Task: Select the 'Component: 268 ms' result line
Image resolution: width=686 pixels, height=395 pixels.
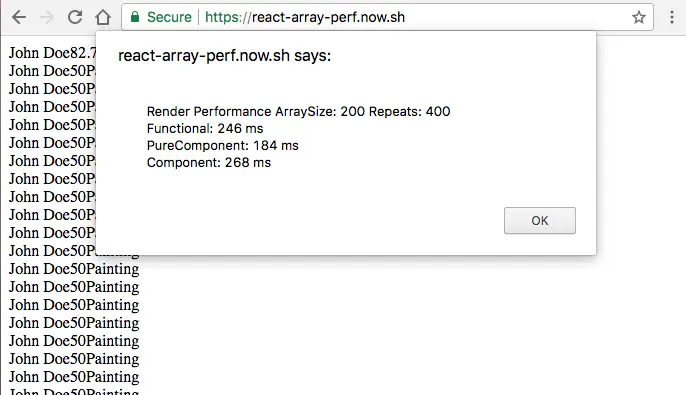Action: (209, 163)
